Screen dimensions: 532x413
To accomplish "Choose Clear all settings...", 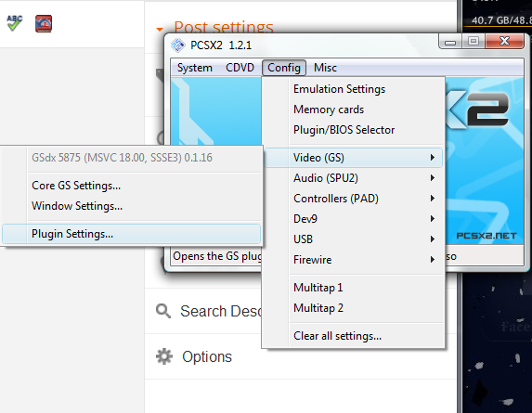I will pyautogui.click(x=353, y=336).
